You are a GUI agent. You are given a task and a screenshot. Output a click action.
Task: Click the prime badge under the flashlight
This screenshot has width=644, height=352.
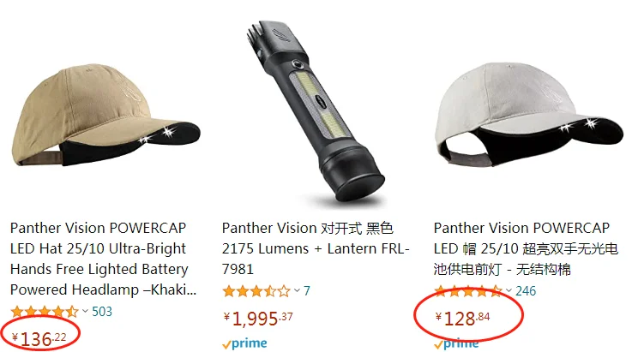[244, 343]
